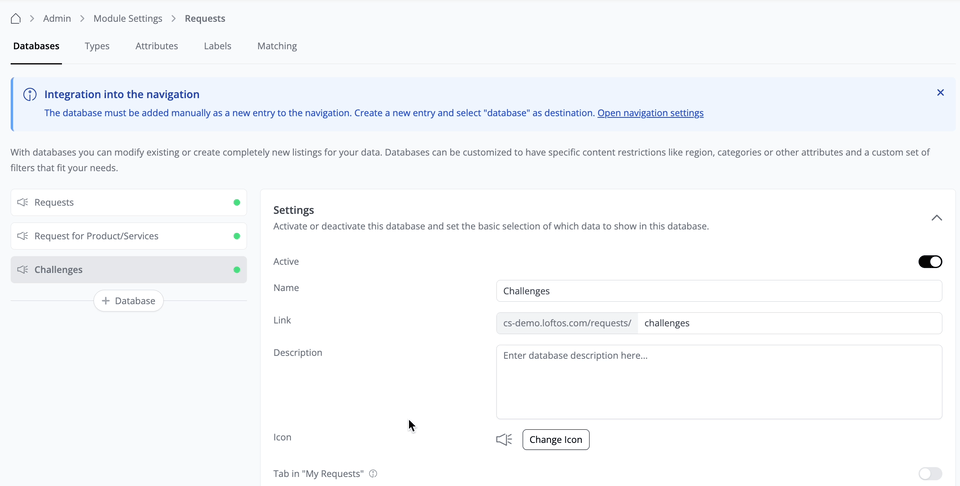Image resolution: width=960 pixels, height=486 pixels.
Task: Open the Matching tab
Action: [277, 46]
